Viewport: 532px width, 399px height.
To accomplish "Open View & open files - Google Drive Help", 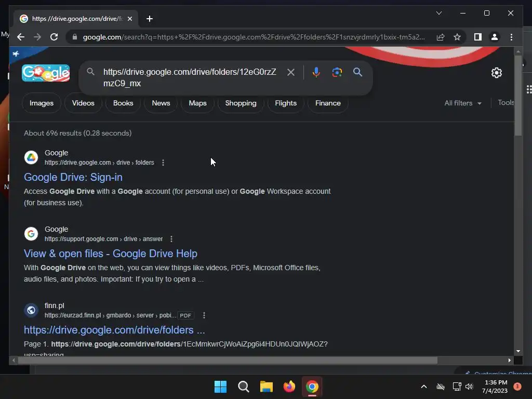I will pos(111,254).
